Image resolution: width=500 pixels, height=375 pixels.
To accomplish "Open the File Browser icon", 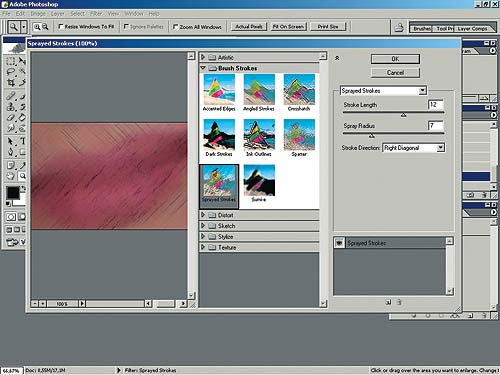I will 399,27.
